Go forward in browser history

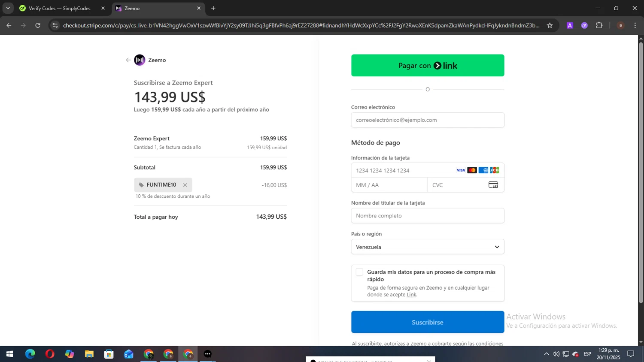[x=23, y=25]
